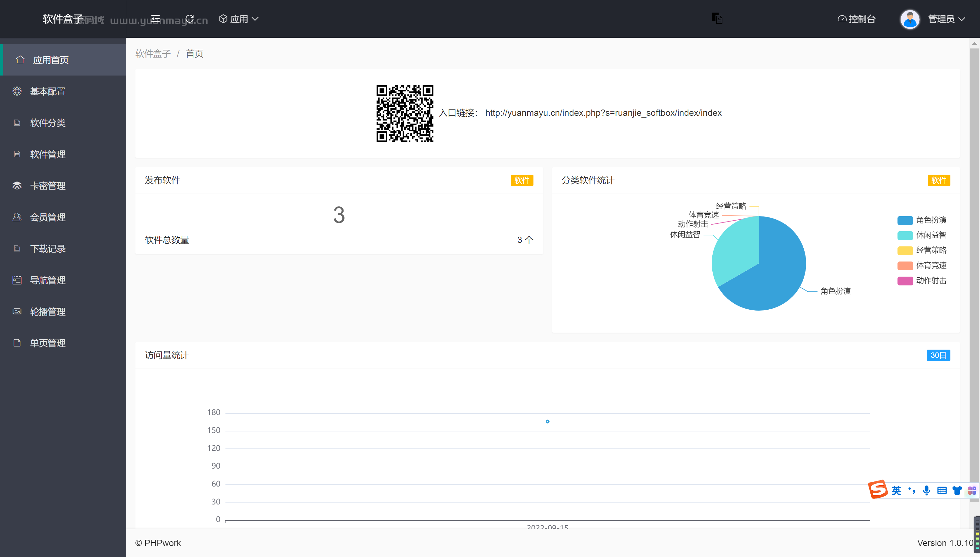
Task: Click the soft keyboard icon in IME toolbar
Action: (x=942, y=490)
